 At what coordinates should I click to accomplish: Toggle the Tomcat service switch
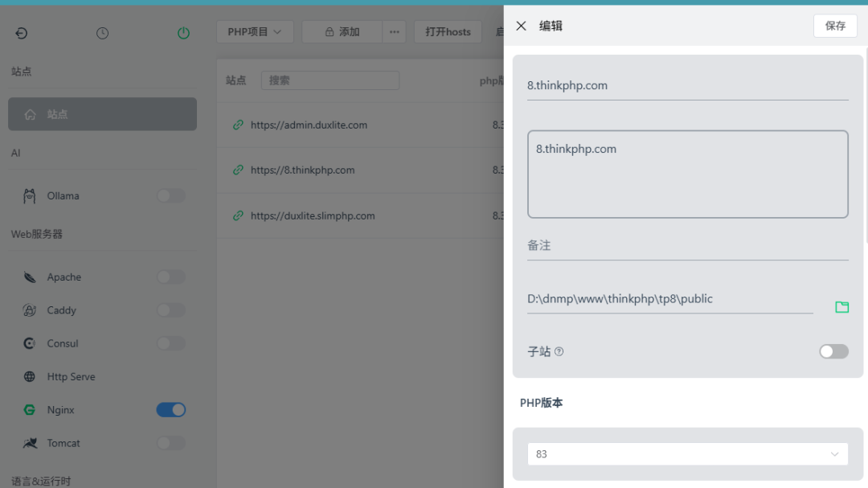click(x=171, y=443)
